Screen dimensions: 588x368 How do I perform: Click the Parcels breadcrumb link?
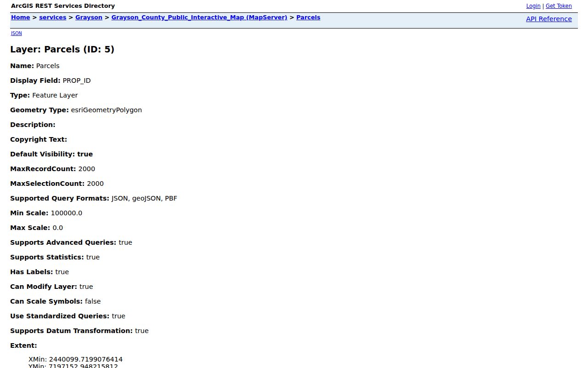[308, 17]
